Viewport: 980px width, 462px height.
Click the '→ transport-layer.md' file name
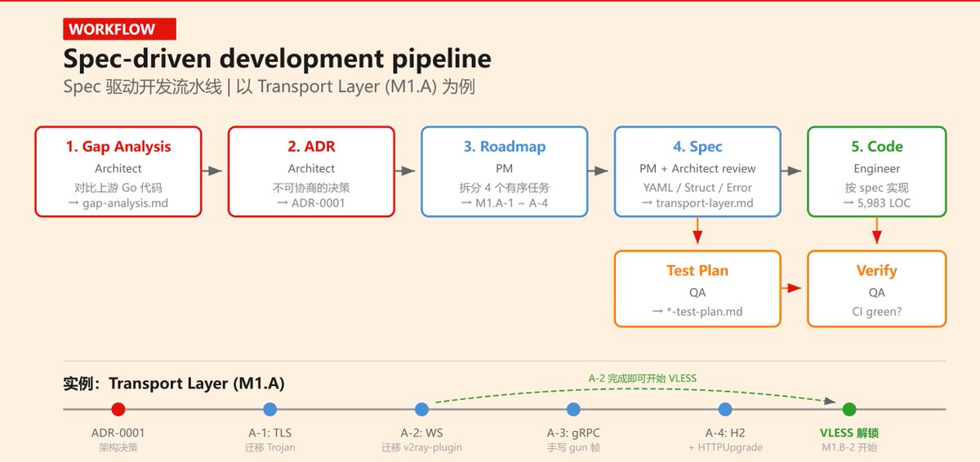(x=697, y=202)
